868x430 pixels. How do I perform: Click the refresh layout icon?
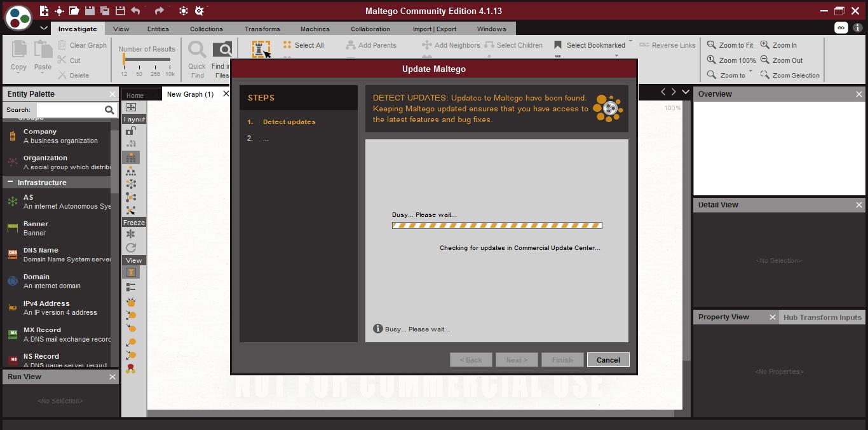coord(131,248)
